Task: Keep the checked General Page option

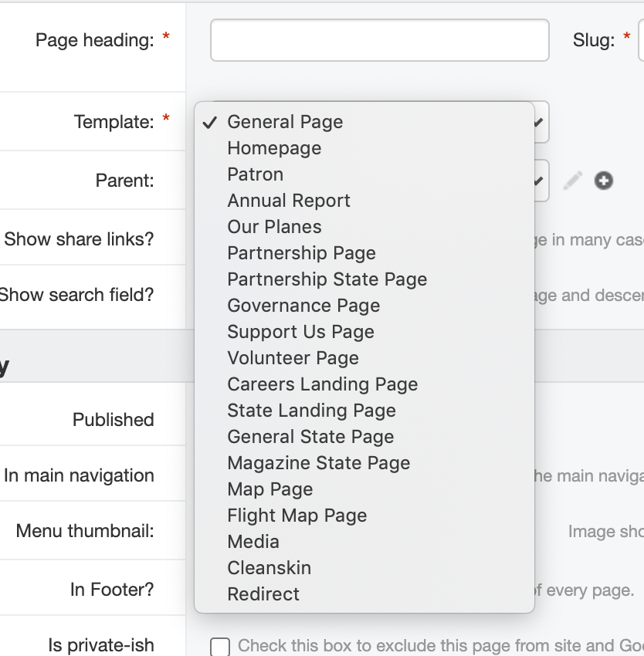Action: click(285, 122)
